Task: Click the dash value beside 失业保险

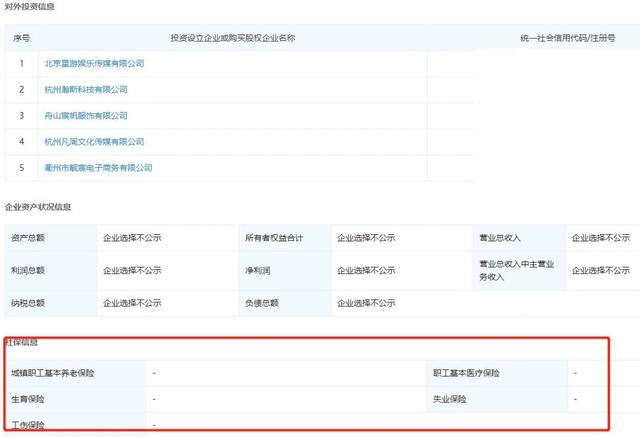Action: tap(576, 399)
